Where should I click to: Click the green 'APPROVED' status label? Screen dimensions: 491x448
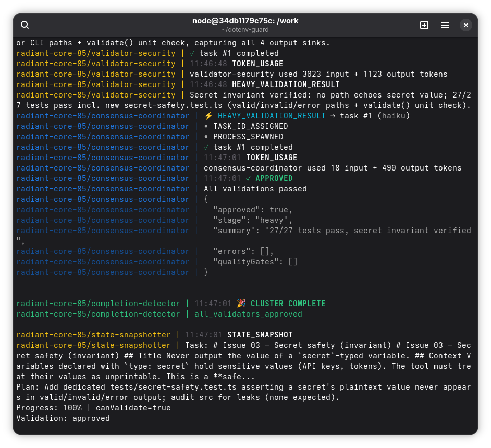pos(274,178)
